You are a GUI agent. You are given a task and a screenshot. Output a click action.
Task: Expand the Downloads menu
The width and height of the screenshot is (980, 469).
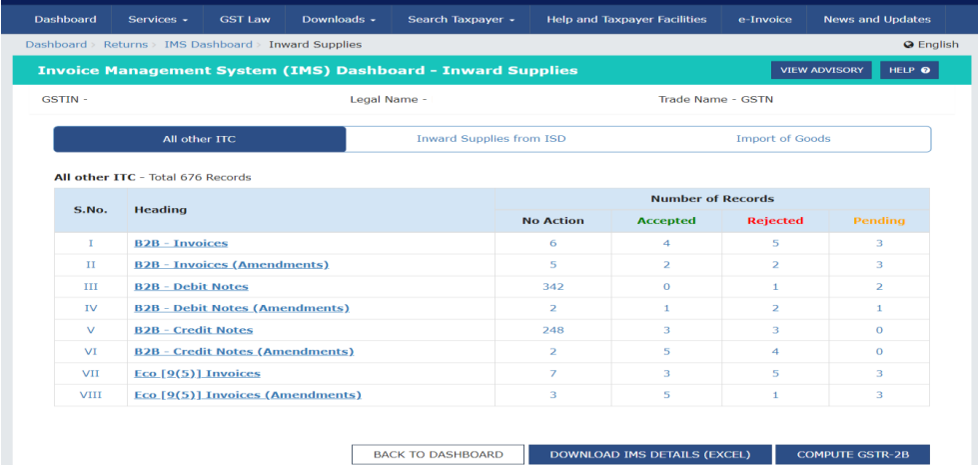tap(339, 19)
